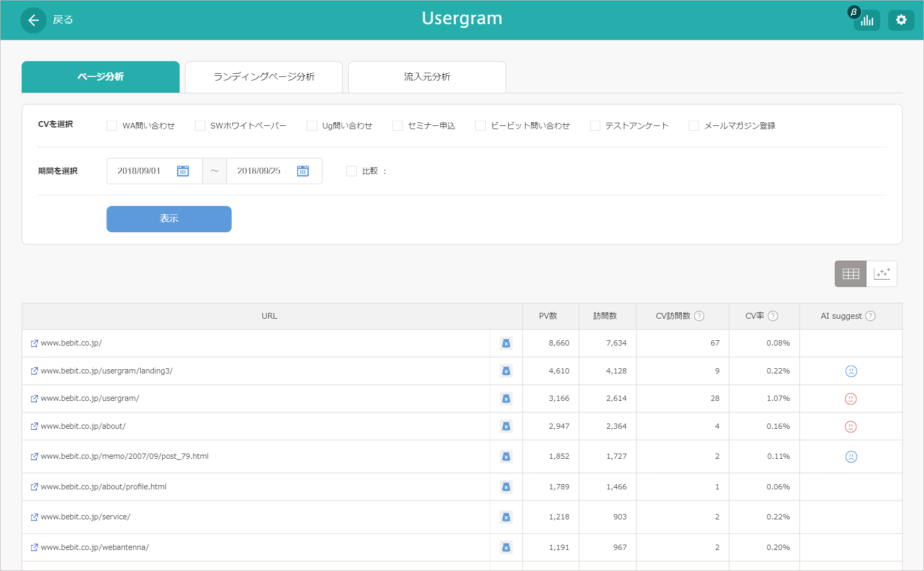Click the PV value 8,660

tap(559, 343)
